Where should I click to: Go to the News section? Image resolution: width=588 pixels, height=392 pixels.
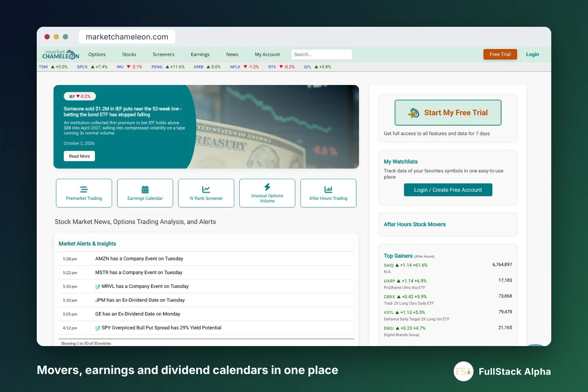pos(232,54)
